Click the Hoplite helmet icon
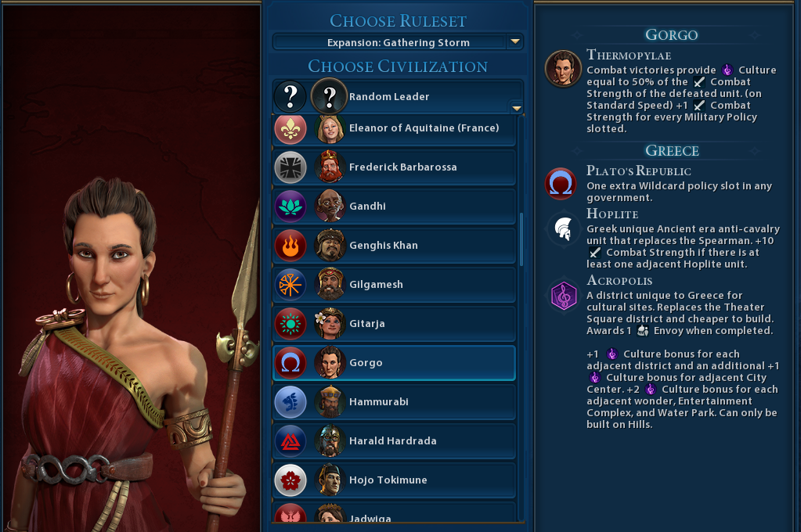Image resolution: width=801 pixels, height=532 pixels. click(x=564, y=228)
